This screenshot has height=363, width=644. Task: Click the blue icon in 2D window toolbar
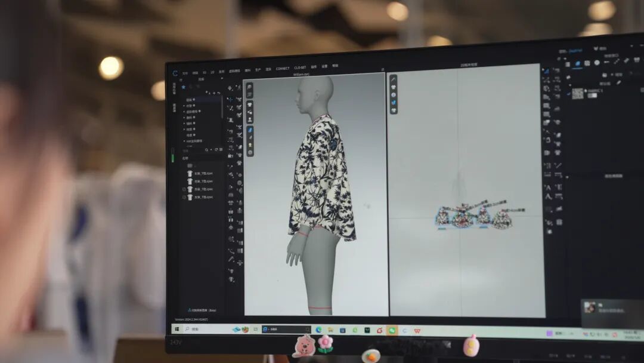pyautogui.click(x=394, y=102)
